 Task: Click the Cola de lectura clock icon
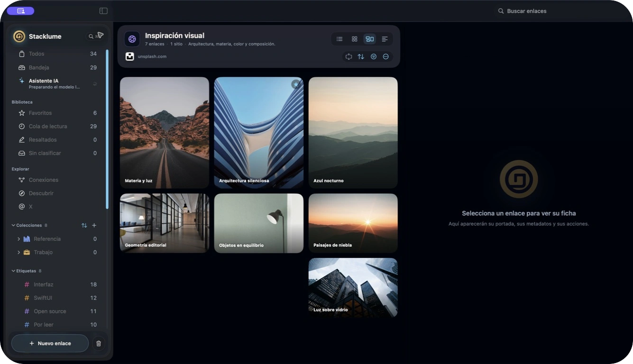pyautogui.click(x=21, y=126)
